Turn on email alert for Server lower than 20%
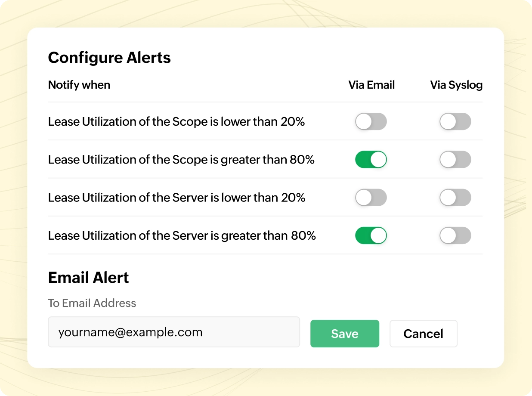 [x=371, y=198]
